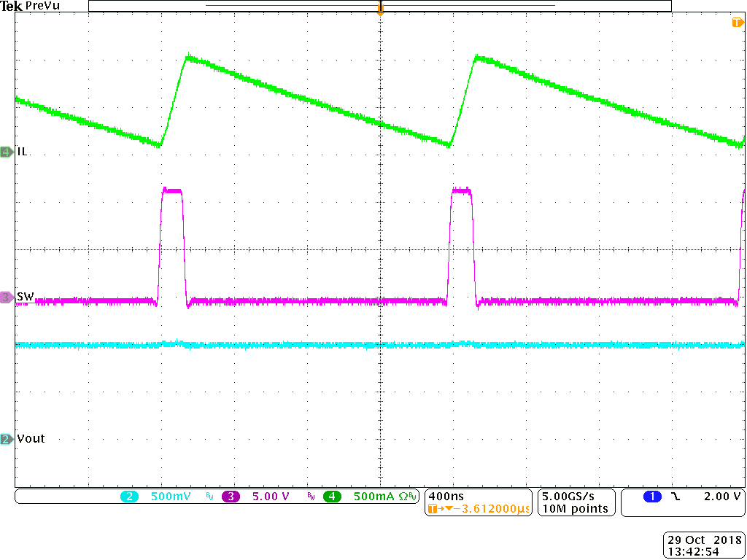747x560 pixels.
Task: Click the Tek PreVu acquisition status text
Action: (x=31, y=6)
